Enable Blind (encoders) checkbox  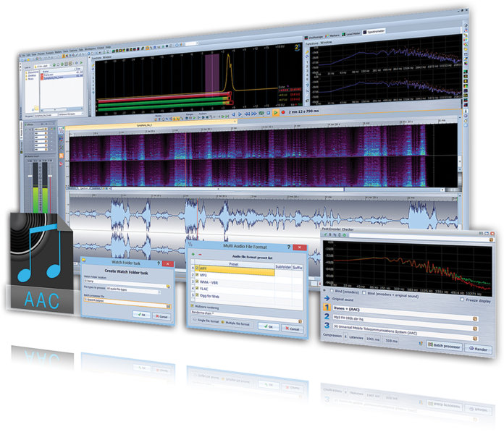tap(332, 291)
